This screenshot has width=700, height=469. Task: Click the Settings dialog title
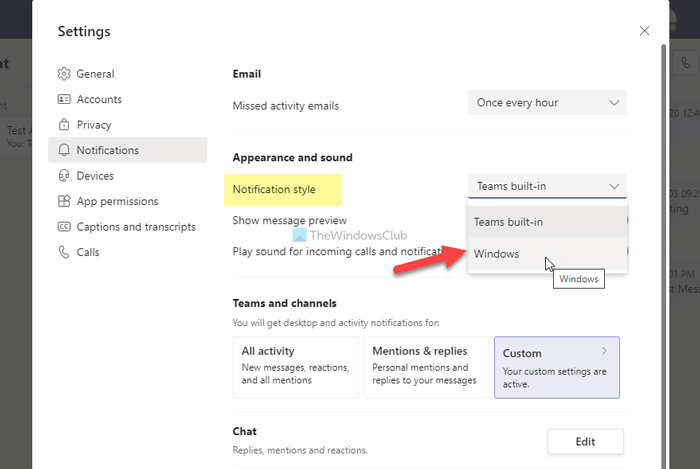tap(84, 31)
